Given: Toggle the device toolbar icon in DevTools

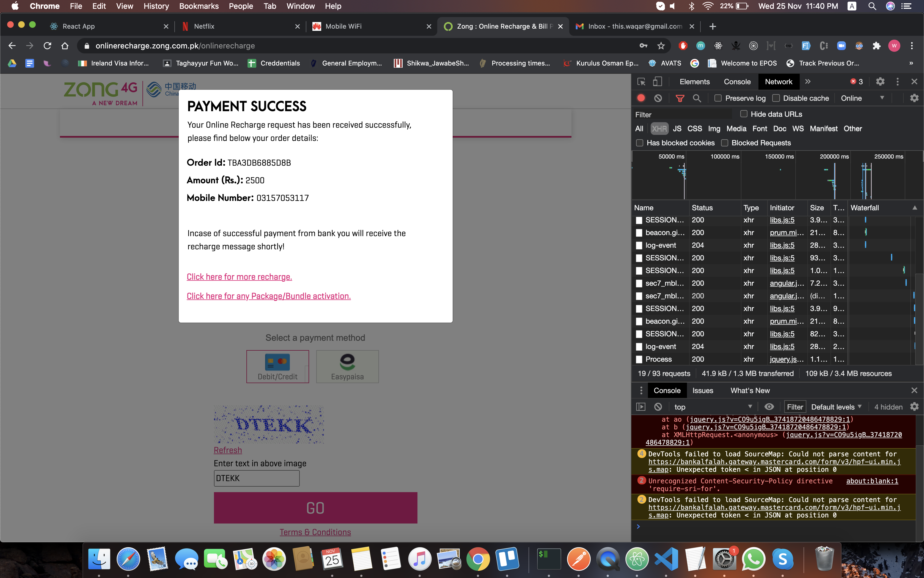Looking at the screenshot, I should click(x=658, y=81).
